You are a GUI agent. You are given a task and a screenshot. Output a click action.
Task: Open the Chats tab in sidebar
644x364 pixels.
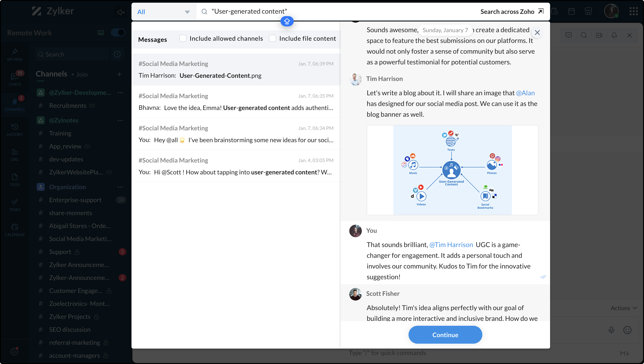(x=15, y=79)
